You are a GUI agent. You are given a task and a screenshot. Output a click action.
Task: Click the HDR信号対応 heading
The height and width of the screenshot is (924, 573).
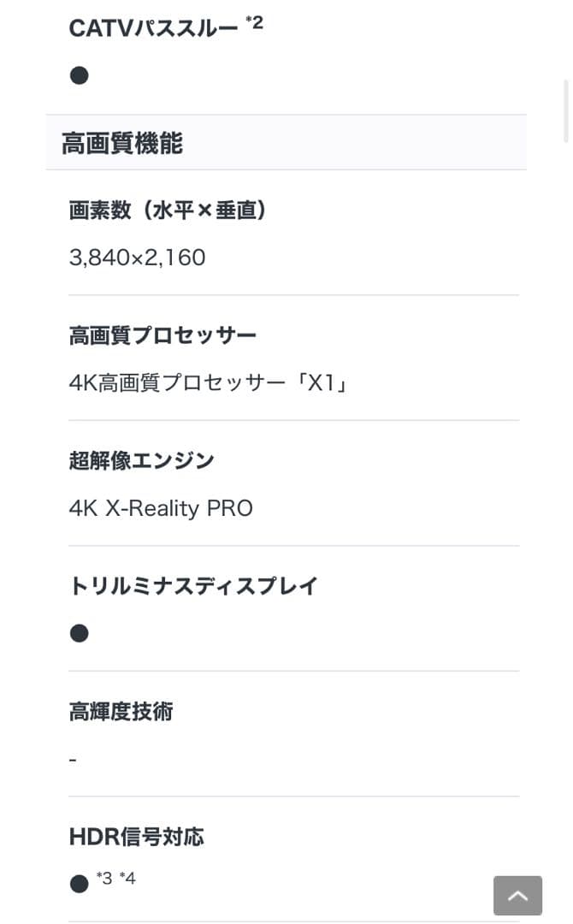click(137, 837)
